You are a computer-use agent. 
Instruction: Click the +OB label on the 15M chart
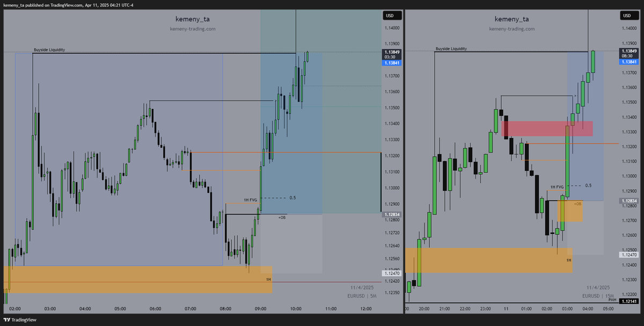[577, 204]
